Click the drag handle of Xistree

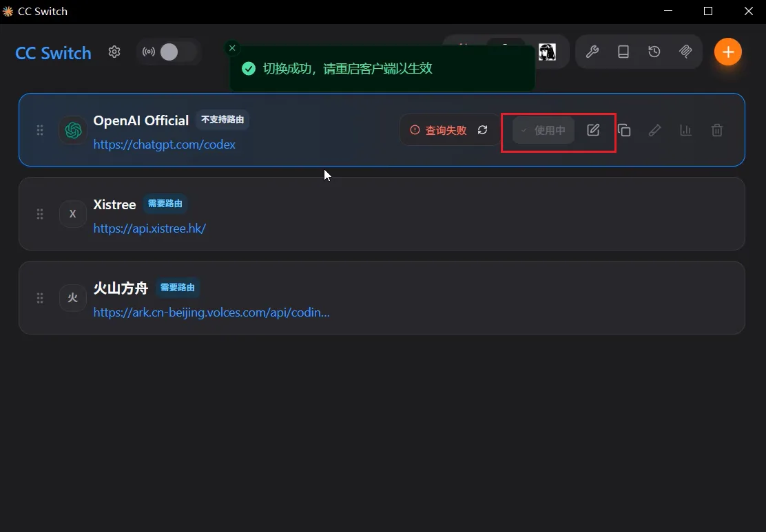tap(40, 214)
